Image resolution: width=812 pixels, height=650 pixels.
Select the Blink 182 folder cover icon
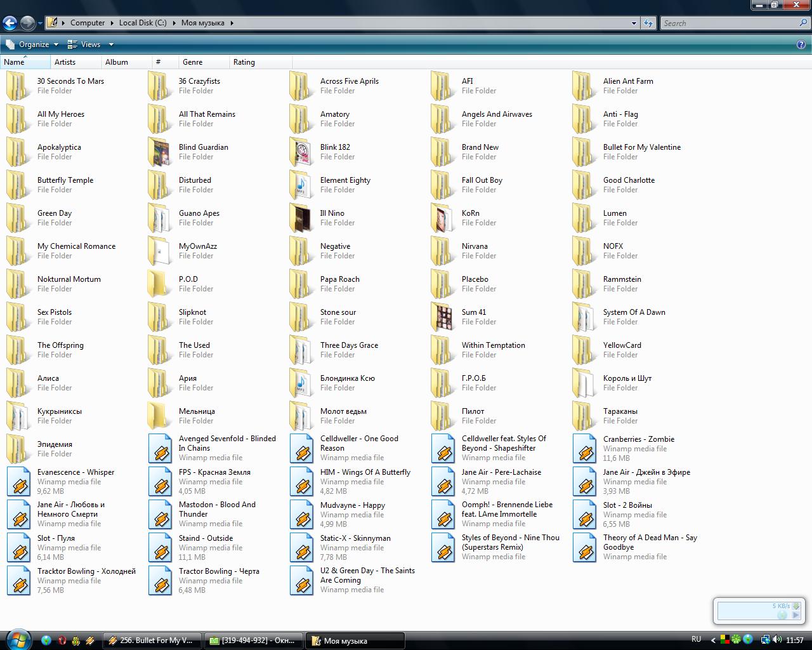301,152
